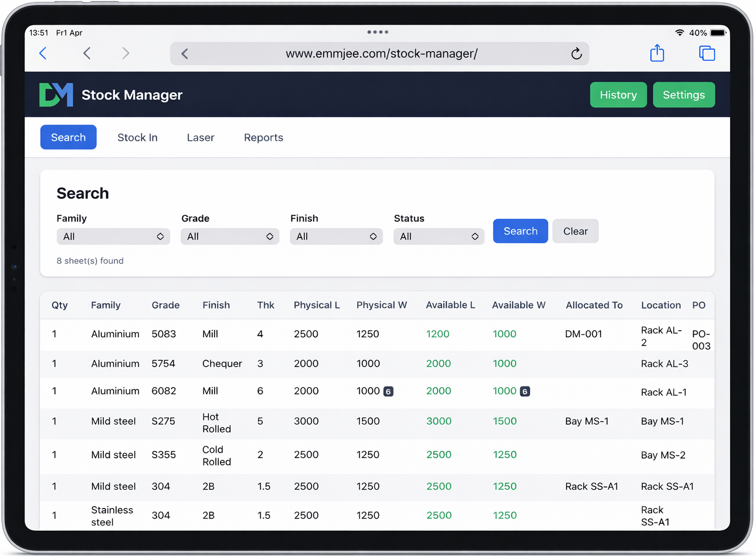
Task: Select the Allocated To column header
Action: pos(594,305)
